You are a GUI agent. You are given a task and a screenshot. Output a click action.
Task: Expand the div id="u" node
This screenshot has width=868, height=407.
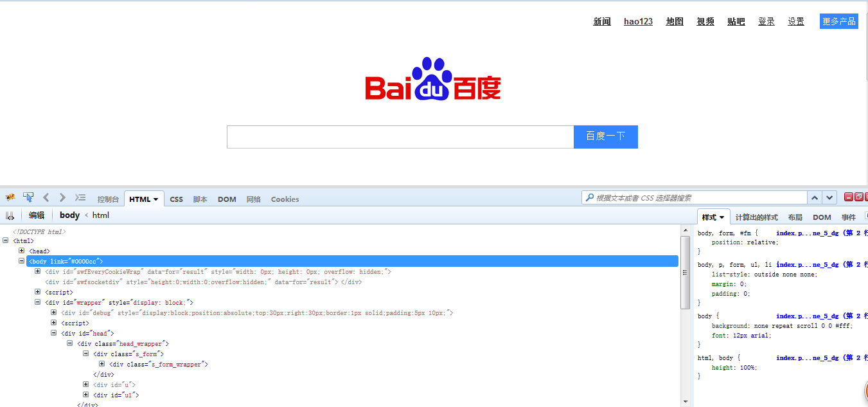click(86, 384)
